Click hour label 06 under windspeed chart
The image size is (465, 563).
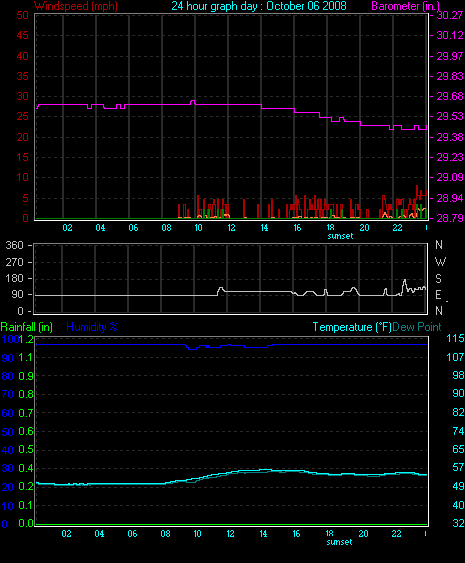pos(133,228)
